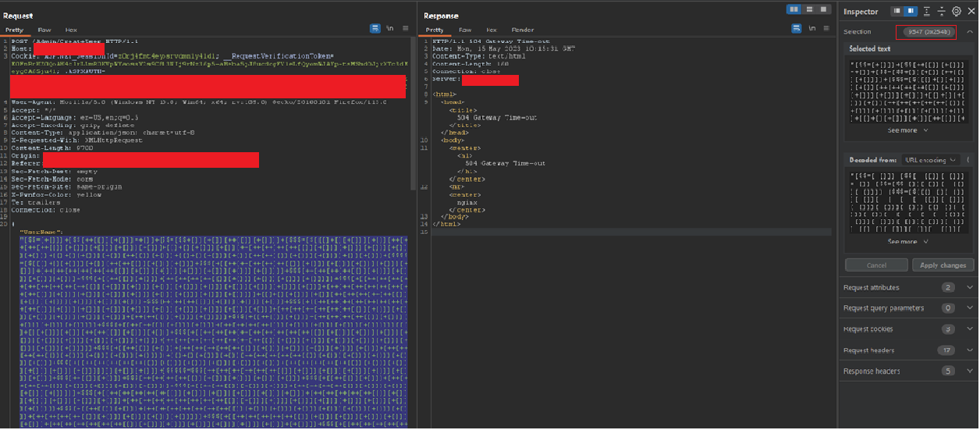Click the "UserName": key in request body
Image resolution: width=980 pixels, height=430 pixels.
(x=41, y=232)
